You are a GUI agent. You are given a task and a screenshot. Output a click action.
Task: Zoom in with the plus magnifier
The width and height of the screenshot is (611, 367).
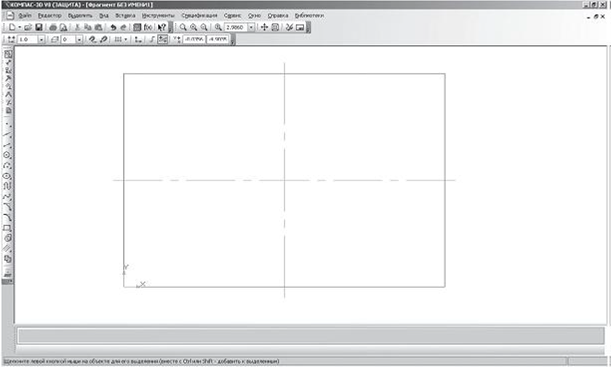pos(193,27)
